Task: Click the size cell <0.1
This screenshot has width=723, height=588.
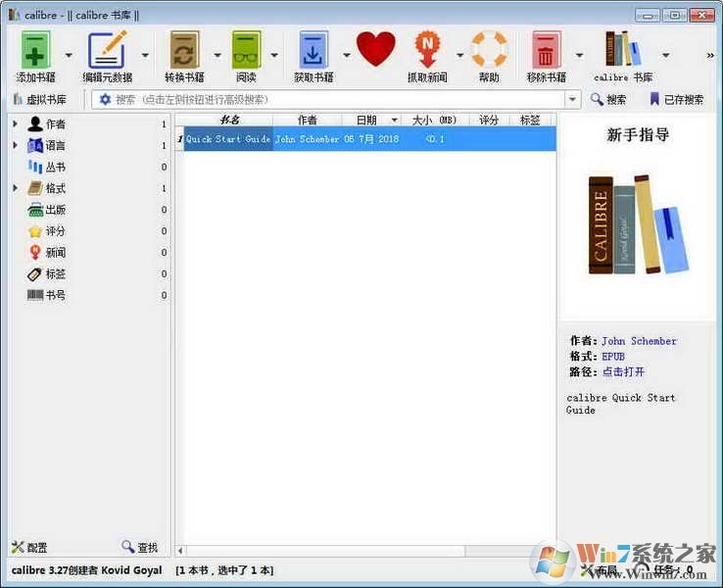Action: 435,139
